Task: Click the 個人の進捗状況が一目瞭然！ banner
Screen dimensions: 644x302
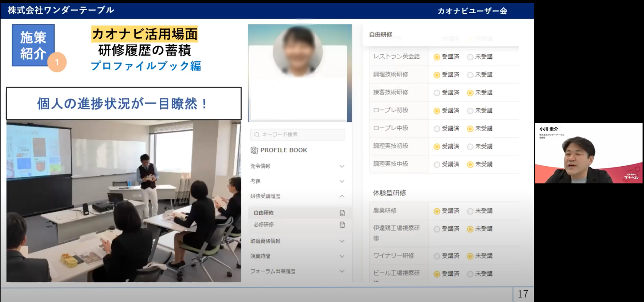Action: 124,104
